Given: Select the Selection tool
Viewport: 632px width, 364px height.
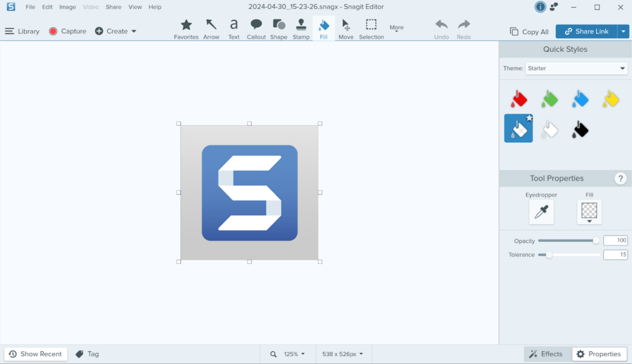Looking at the screenshot, I should pyautogui.click(x=371, y=28).
